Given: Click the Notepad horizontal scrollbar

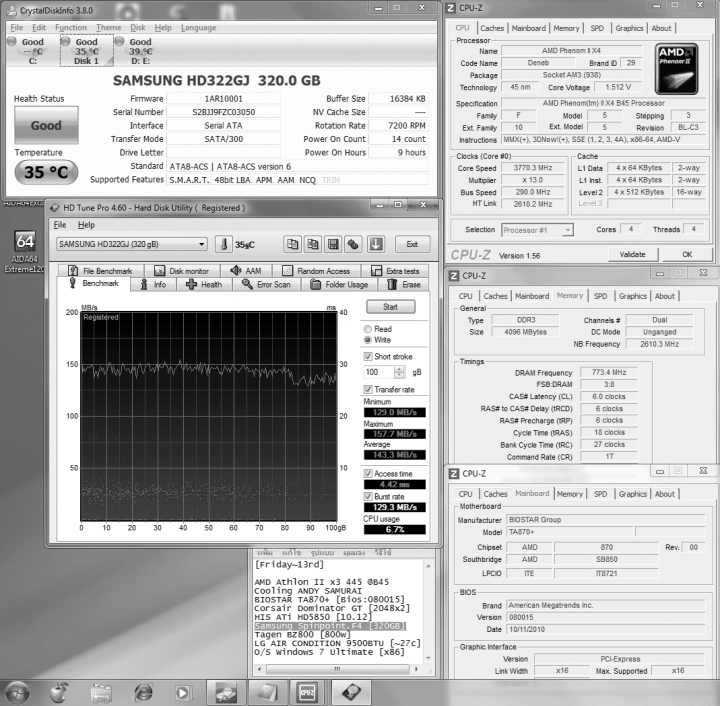Looking at the screenshot, I should [339, 669].
